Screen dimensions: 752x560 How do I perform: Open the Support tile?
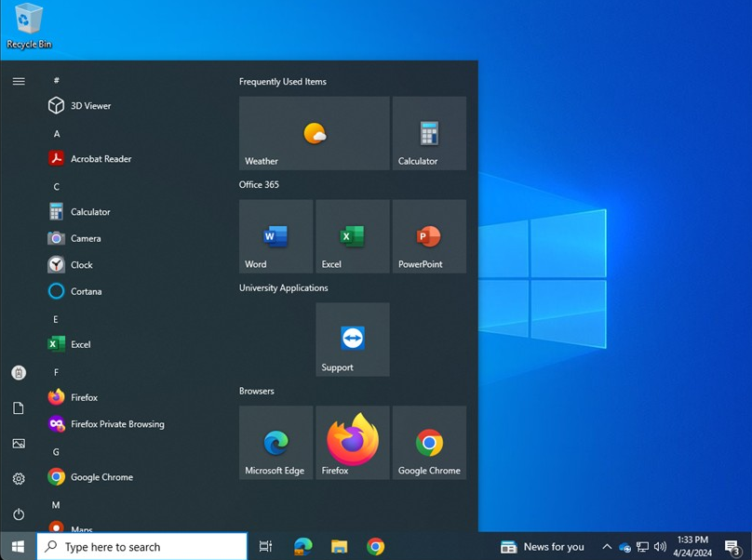coord(353,340)
